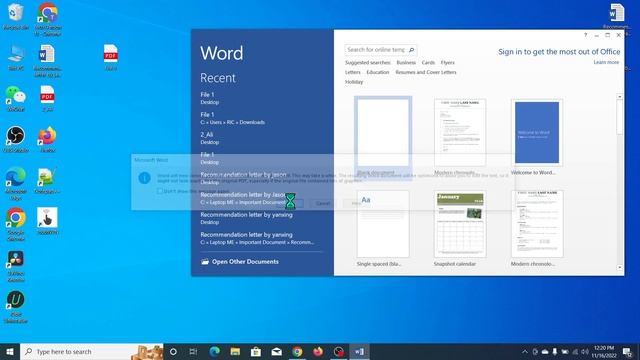Click template list scroll down arrow

pyautogui.click(x=620, y=267)
